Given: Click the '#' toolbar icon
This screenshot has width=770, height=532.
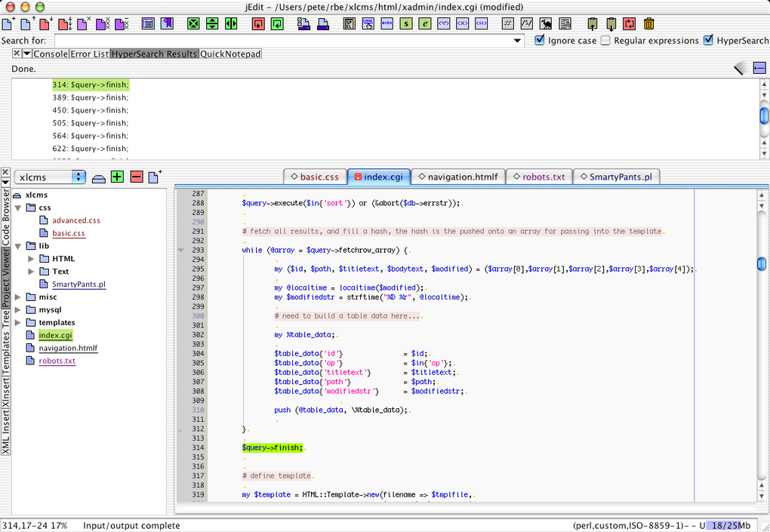Looking at the screenshot, I should tap(509, 24).
